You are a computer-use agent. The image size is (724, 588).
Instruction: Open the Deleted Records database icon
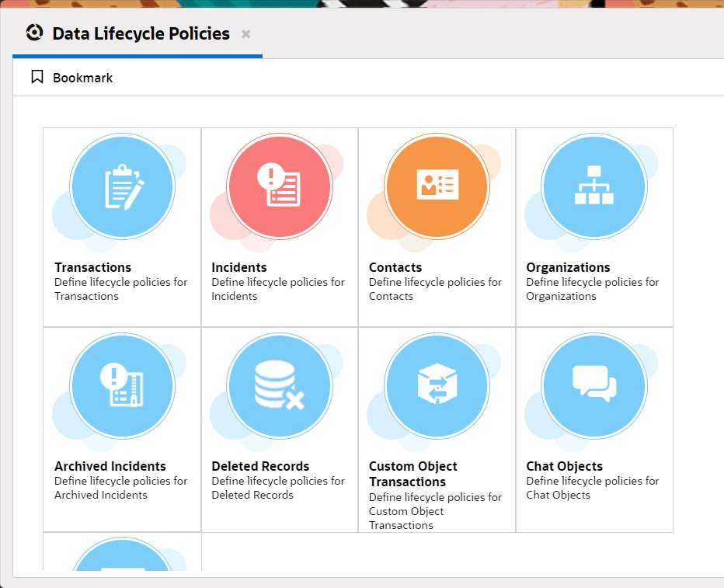pyautogui.click(x=280, y=386)
